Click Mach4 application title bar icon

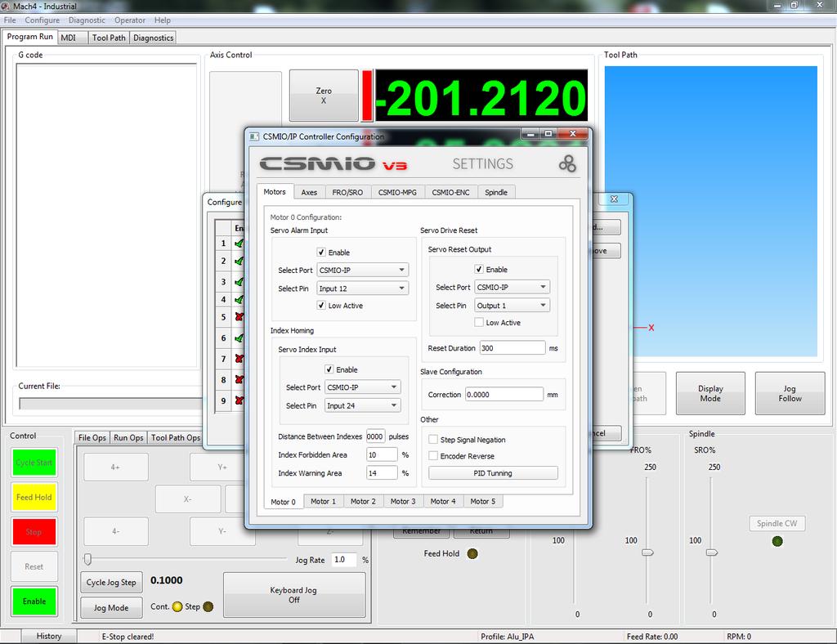(x=6, y=6)
